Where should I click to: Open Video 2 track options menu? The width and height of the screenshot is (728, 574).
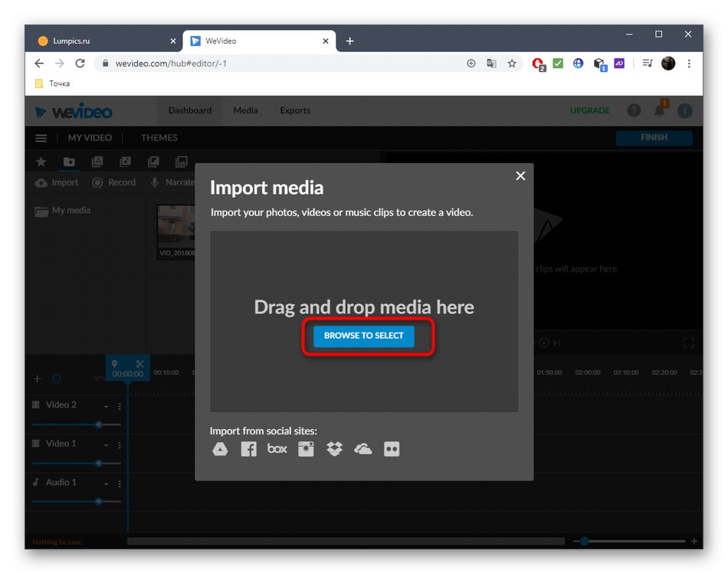(120, 406)
